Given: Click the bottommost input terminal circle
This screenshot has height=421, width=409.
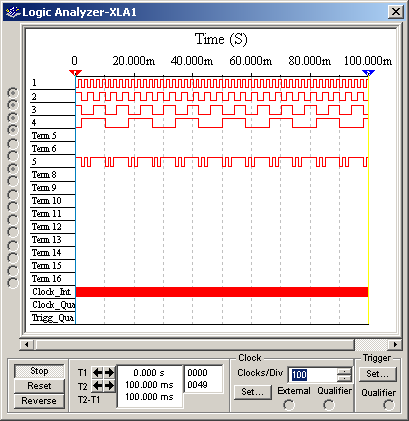Looking at the screenshot, I should 13,283.
